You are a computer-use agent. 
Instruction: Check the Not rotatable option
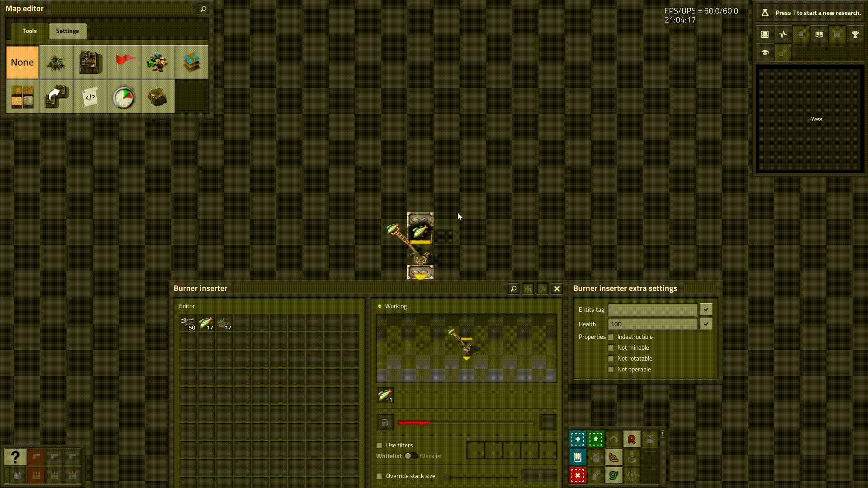[x=611, y=359]
